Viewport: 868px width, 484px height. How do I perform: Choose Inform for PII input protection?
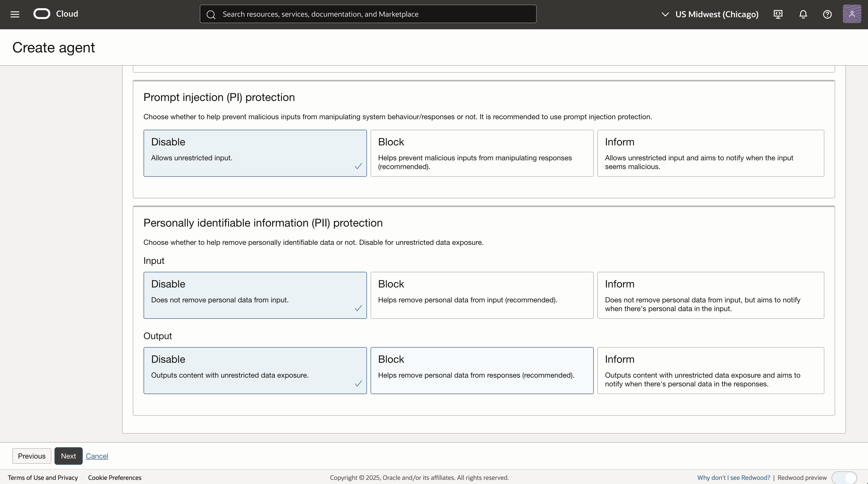tap(710, 295)
